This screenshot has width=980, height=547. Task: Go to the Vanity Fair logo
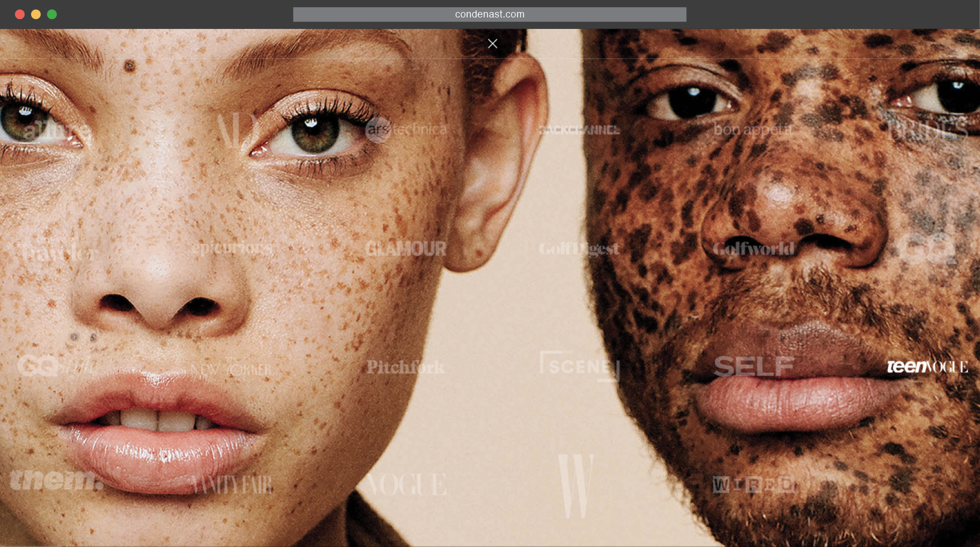coord(232,485)
